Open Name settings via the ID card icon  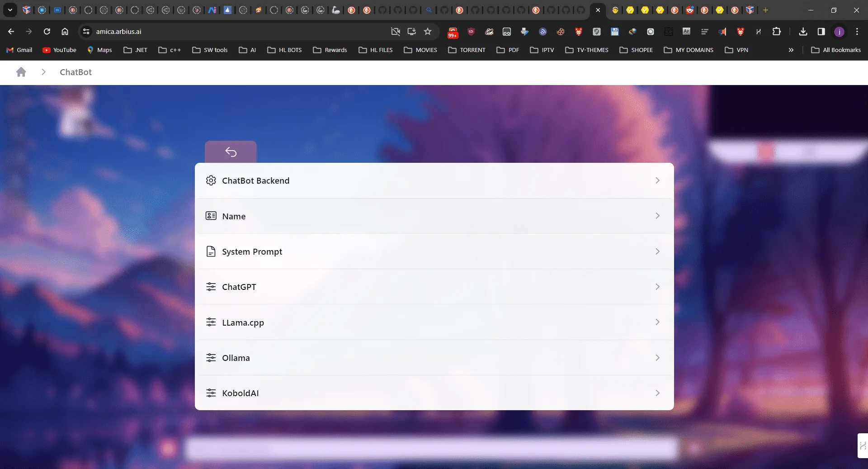(211, 216)
